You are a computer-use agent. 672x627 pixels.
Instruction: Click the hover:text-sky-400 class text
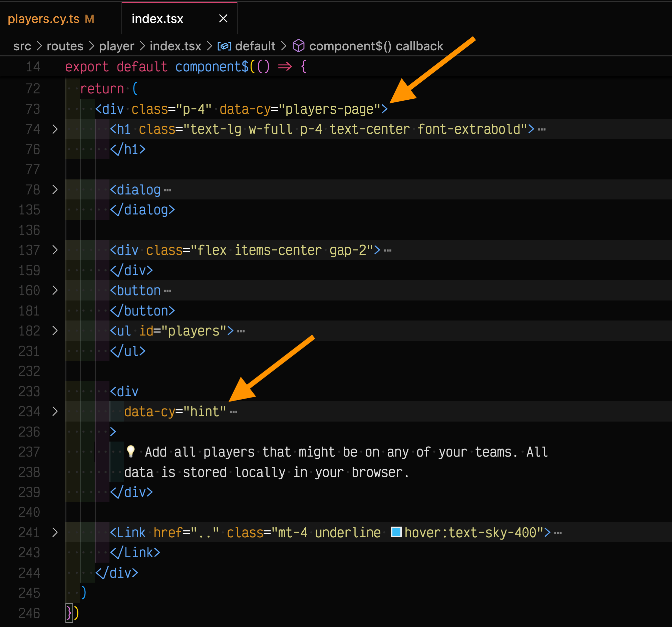click(470, 533)
